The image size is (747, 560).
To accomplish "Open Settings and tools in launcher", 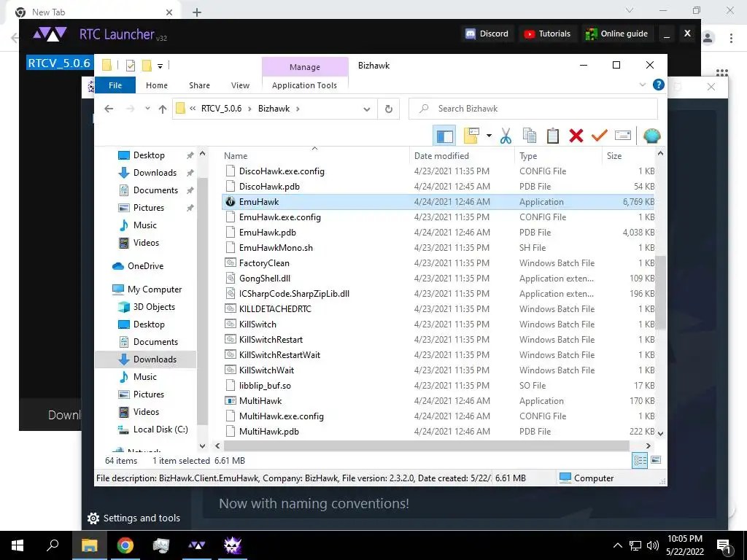I will click(x=134, y=518).
